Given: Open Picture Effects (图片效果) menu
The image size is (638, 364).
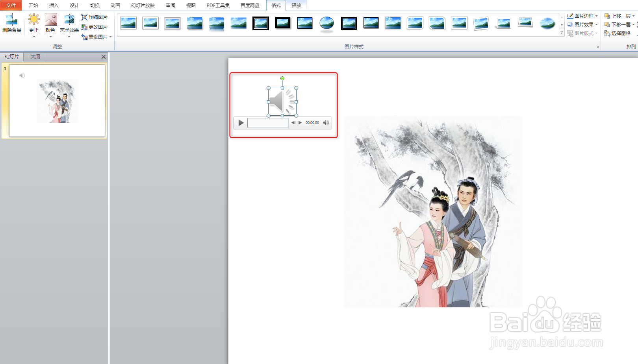Looking at the screenshot, I should point(582,24).
